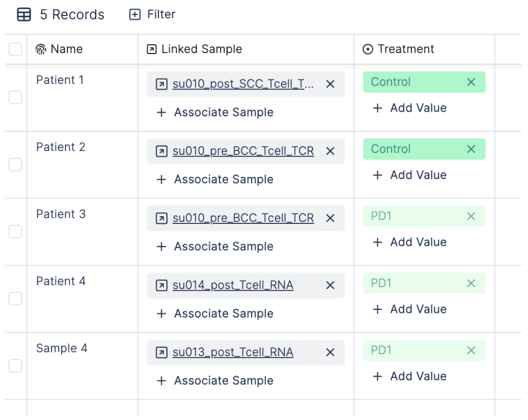Open the su010_pre_BCC_Tcell_TCR link for Patient 2

point(243,151)
